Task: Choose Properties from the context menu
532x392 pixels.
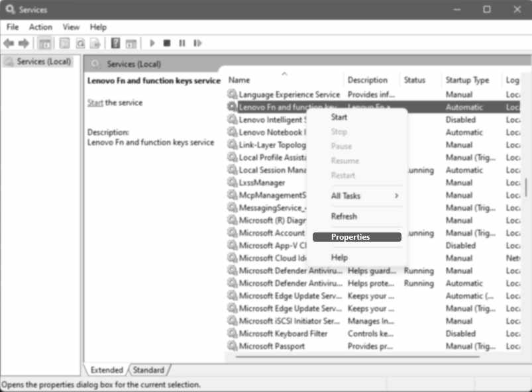Action: click(x=350, y=236)
